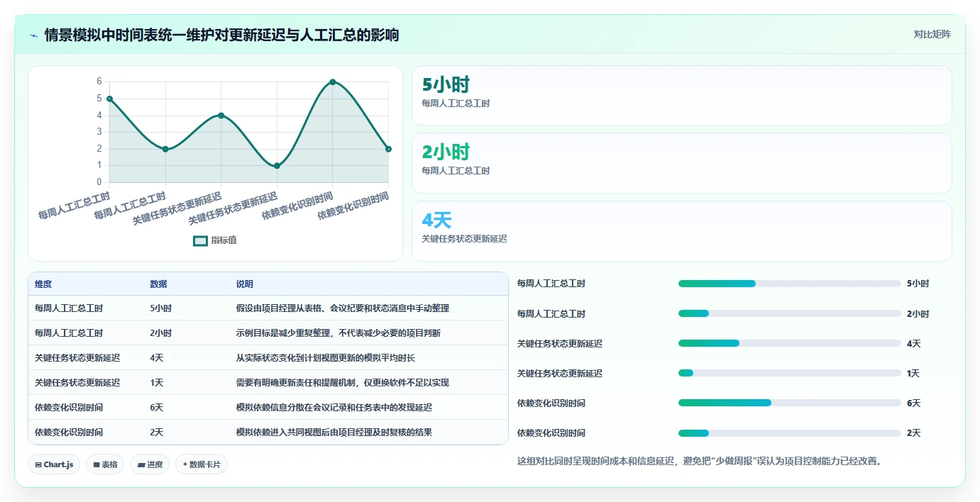This screenshot has height=502, width=980.
Task: Click the title 情景模拟中时间表统一维护
Action: point(221,35)
